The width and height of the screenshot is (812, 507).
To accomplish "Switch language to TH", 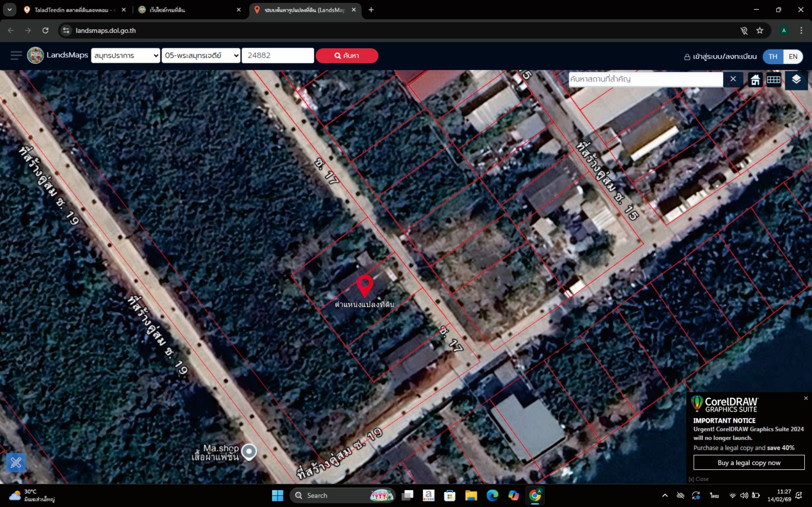I will (x=773, y=56).
